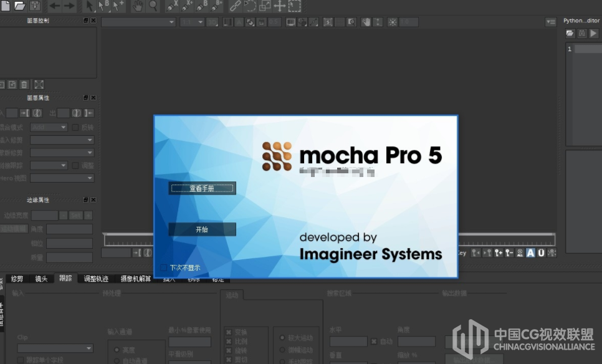Select the magnifier zoom tool
This screenshot has width=602, height=364.
click(153, 6)
